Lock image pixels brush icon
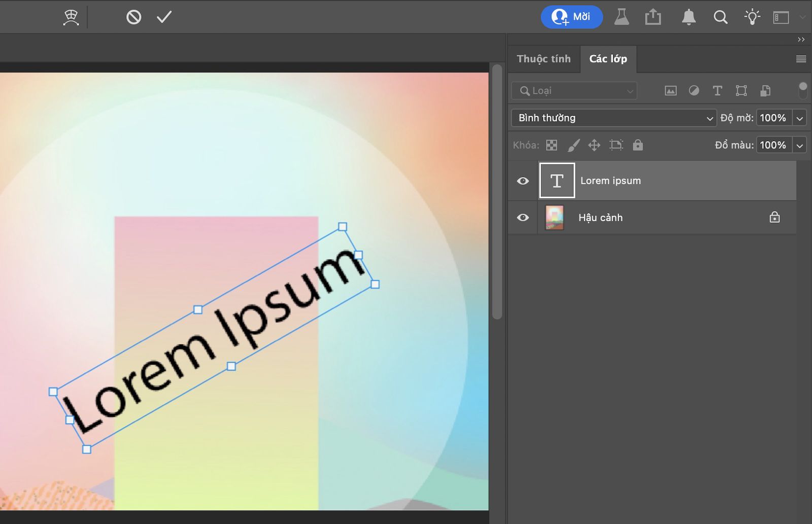Viewport: 812px width, 524px height. click(x=573, y=145)
